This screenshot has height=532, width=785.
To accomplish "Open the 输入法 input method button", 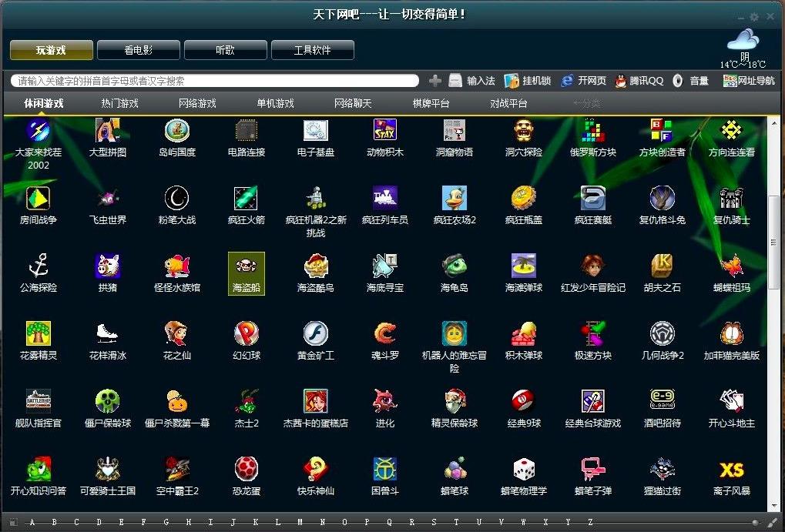I will click(471, 81).
